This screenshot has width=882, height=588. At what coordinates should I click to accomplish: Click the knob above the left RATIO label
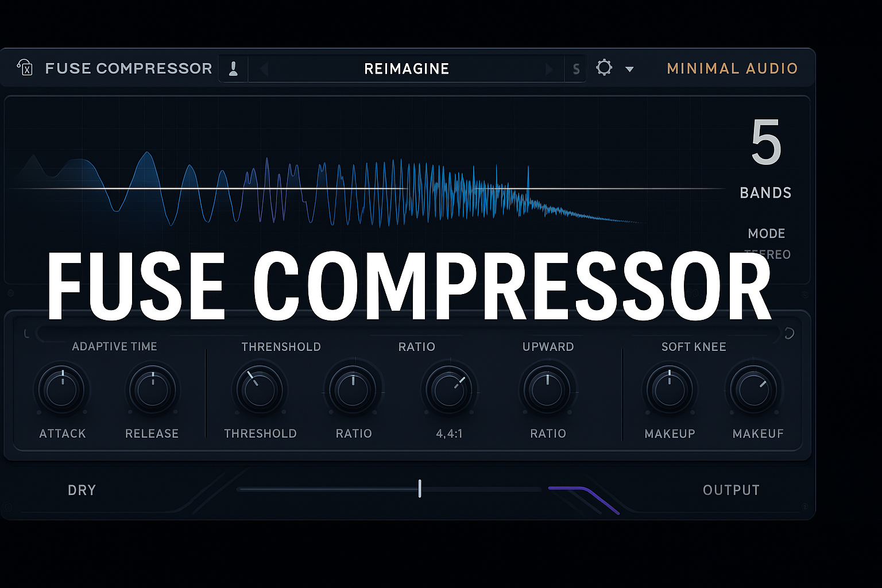point(353,390)
